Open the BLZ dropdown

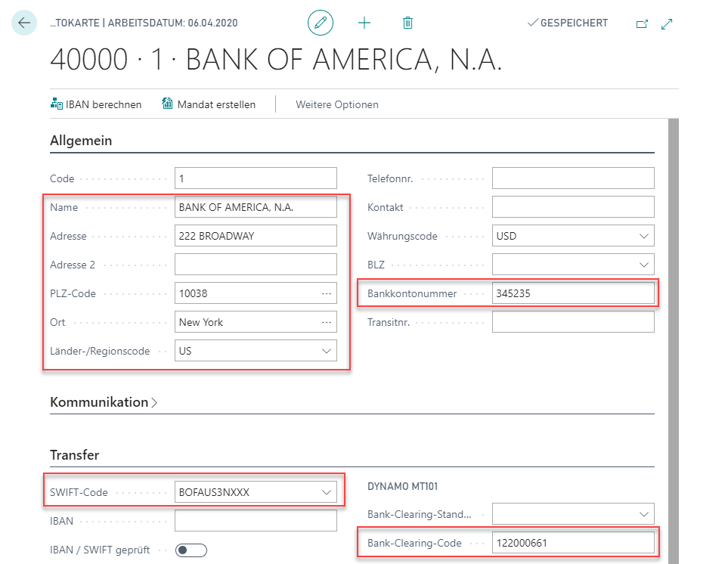pyautogui.click(x=643, y=265)
